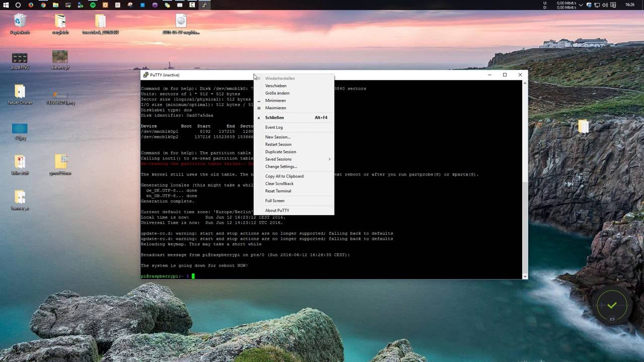The width and height of the screenshot is (644, 362).
Task: Open the green C application in taskbar
Action: tap(192, 5)
